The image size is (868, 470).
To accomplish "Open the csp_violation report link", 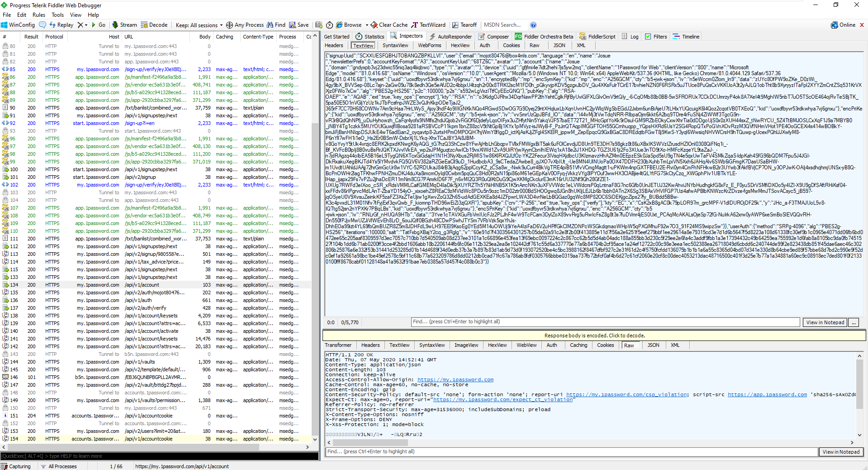I will click(x=626, y=395).
